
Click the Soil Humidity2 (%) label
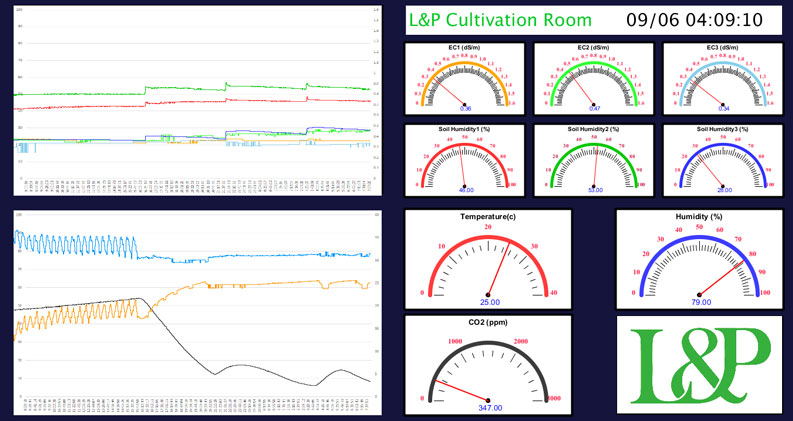click(x=594, y=130)
